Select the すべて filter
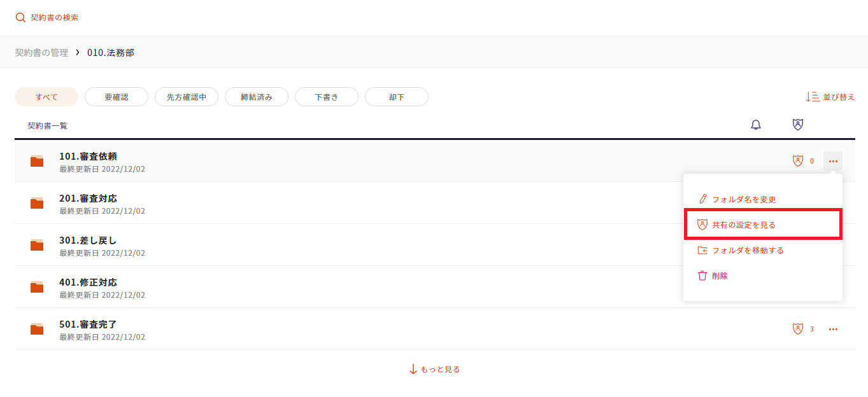The width and height of the screenshot is (868, 397). click(46, 97)
